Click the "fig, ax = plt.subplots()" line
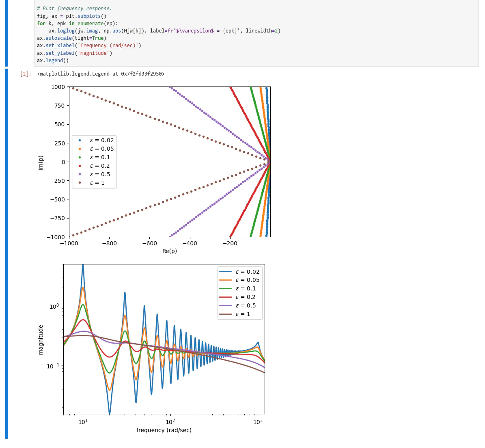485x448 pixels. [x=71, y=16]
